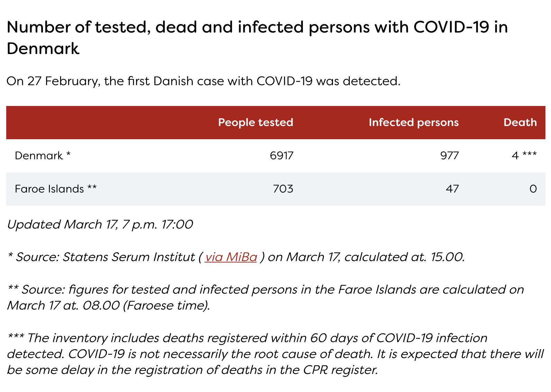The image size is (551, 392).
Task: Click Denmark's death count 4 ***
Action: [524, 155]
